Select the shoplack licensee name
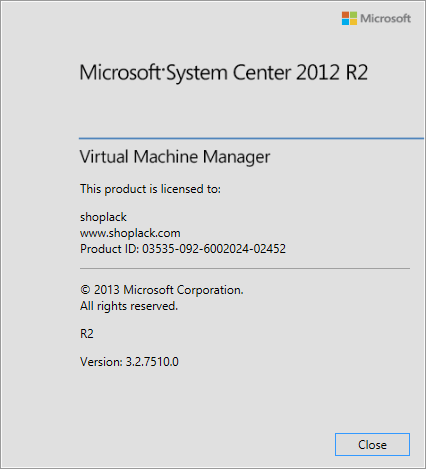Screen dimensions: 426x469 pyautogui.click(x=103, y=217)
